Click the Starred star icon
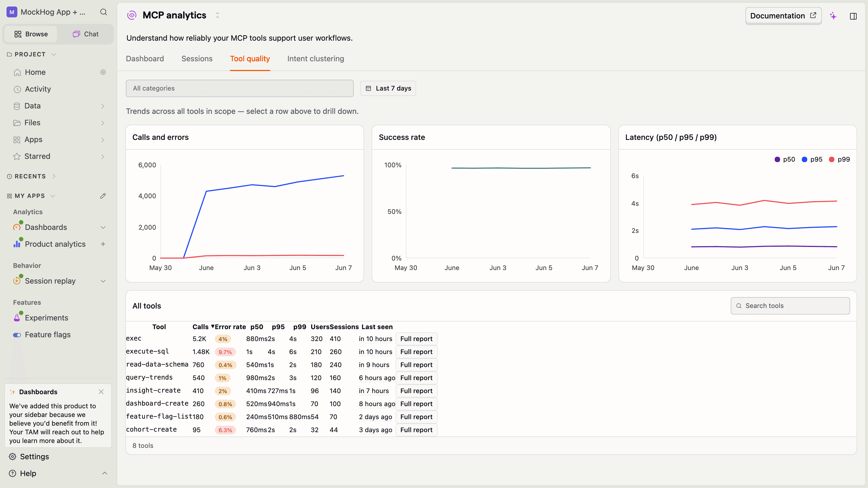 point(17,156)
